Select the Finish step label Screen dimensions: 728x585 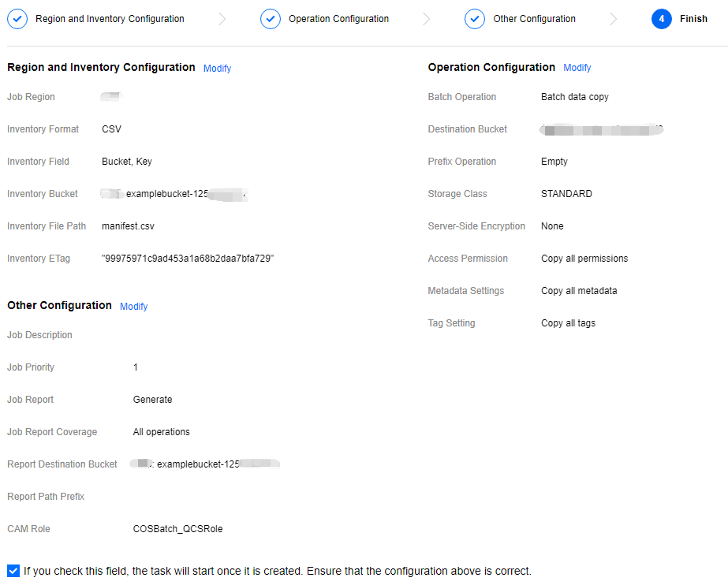(693, 19)
